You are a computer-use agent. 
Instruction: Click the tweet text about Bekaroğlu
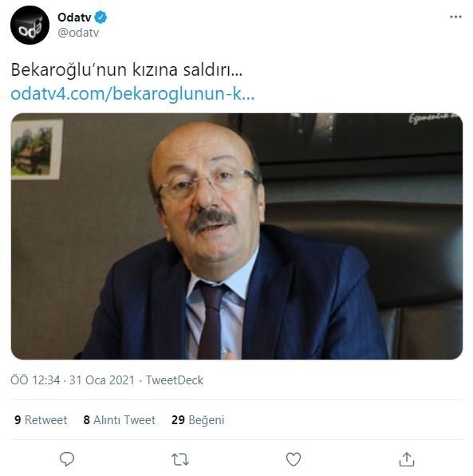pos(127,70)
